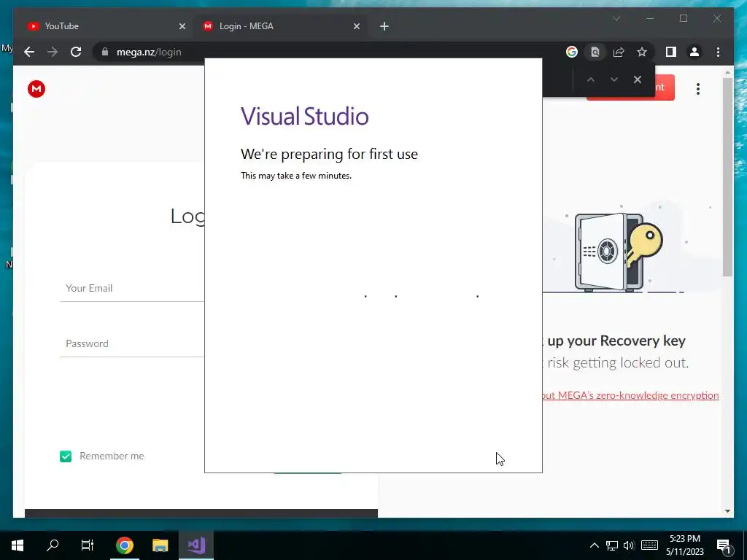Click the forward navigation arrow
Screen dimensions: 747x560
pos(53,52)
